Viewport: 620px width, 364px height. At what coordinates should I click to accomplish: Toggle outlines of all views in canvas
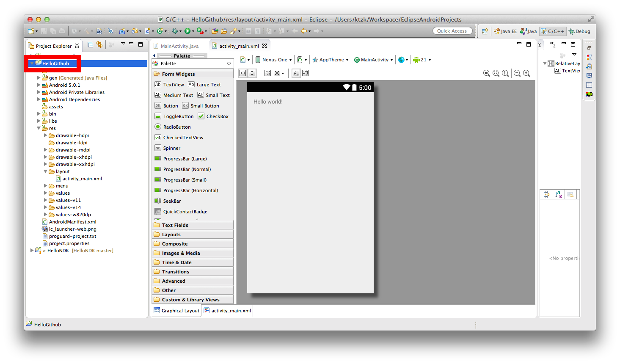coord(267,73)
